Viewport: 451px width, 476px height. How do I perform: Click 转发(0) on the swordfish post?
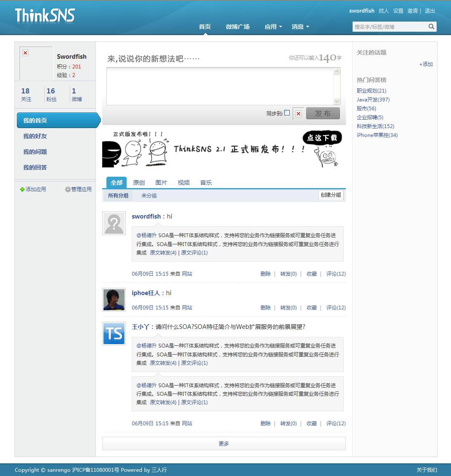288,274
